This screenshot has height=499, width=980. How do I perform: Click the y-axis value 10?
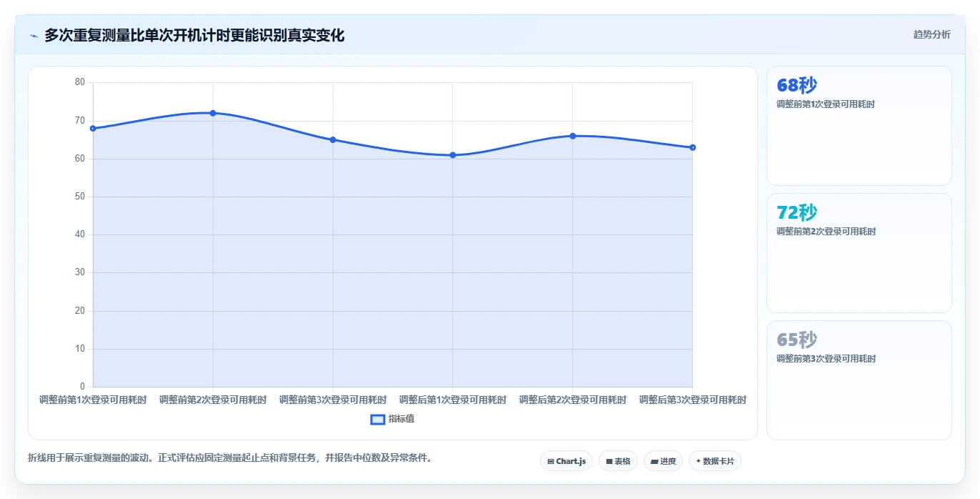(x=80, y=349)
